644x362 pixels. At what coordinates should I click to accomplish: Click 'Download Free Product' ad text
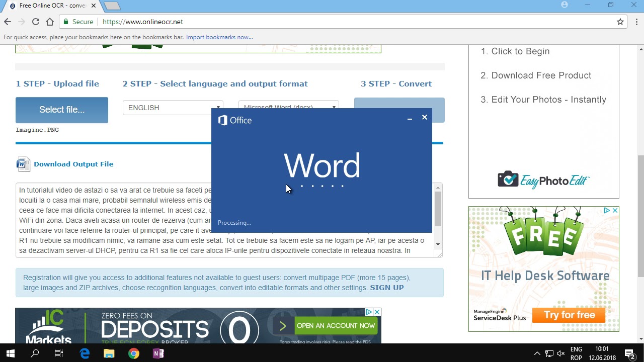click(x=541, y=75)
